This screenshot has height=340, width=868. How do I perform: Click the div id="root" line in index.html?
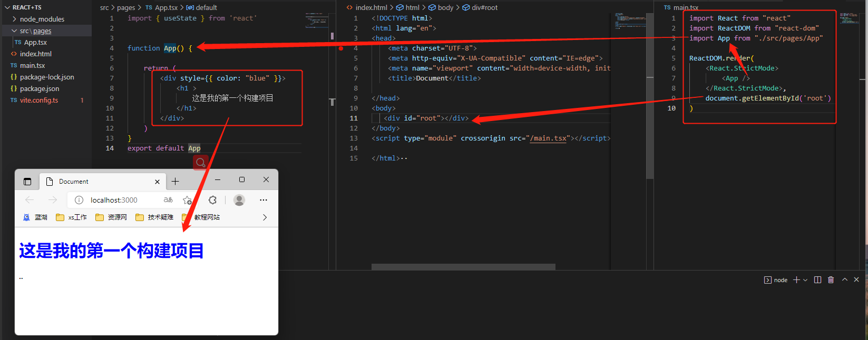[426, 118]
